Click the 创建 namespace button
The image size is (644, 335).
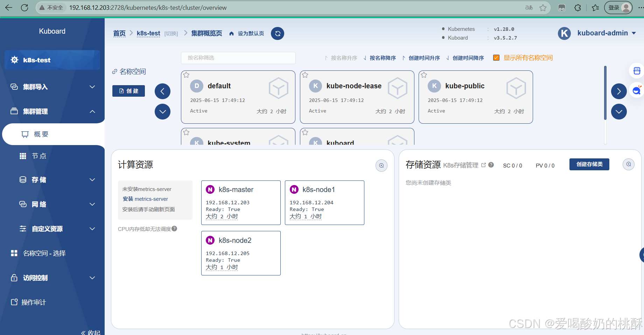[128, 91]
